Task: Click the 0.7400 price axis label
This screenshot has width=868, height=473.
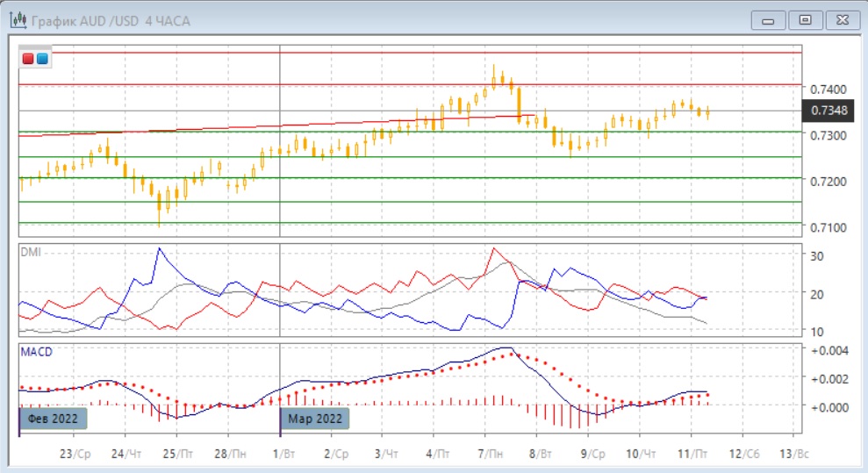Action: pyautogui.click(x=829, y=90)
